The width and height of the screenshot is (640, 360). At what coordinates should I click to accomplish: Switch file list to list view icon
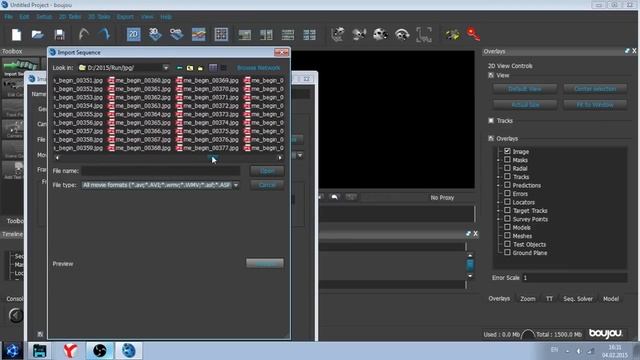[x=213, y=68]
